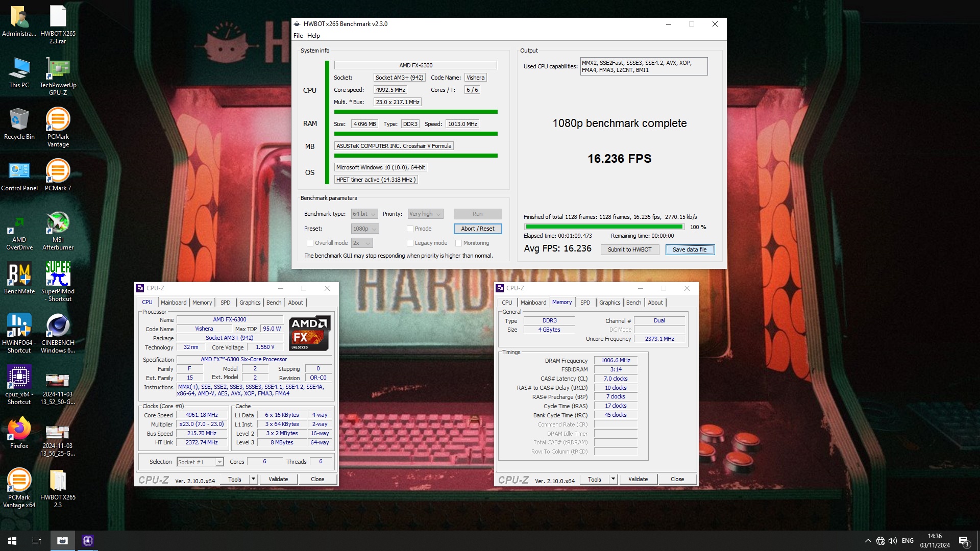The width and height of the screenshot is (980, 551).
Task: Click the 16.236 FPS result text
Action: pos(619,159)
